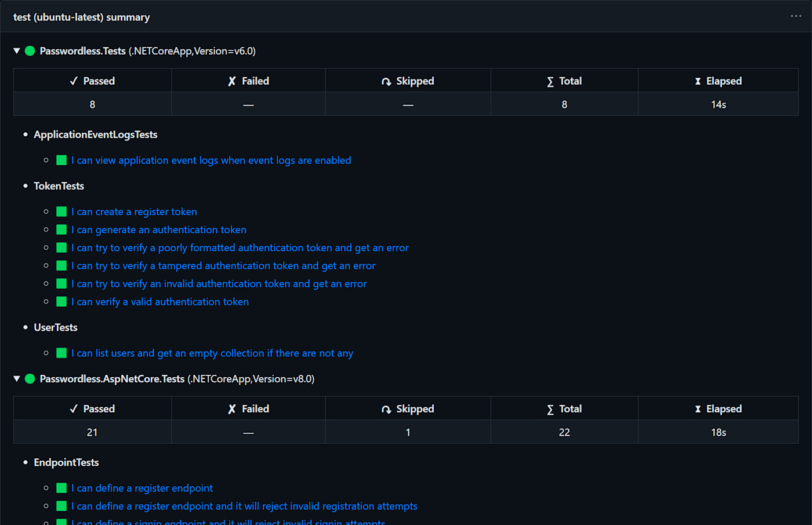812x525 pixels.
Task: Click green square beside 'define a register endpoint'
Action: (61, 488)
